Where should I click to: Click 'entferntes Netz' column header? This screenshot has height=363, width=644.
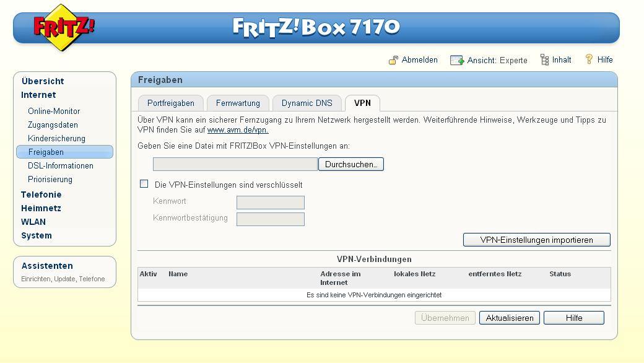click(495, 274)
